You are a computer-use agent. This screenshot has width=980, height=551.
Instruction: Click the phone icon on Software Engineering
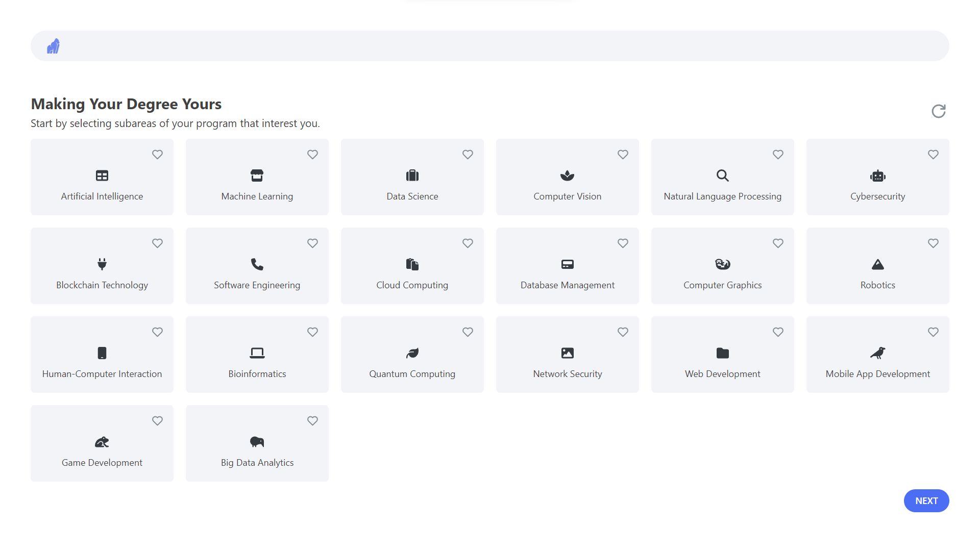point(257,264)
